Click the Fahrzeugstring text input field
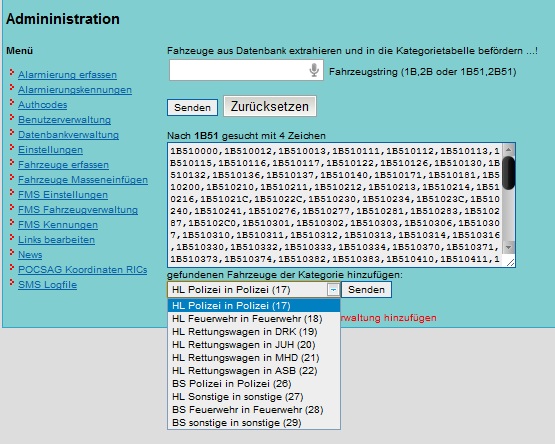Image resolution: width=555 pixels, height=444 pixels. [246, 70]
